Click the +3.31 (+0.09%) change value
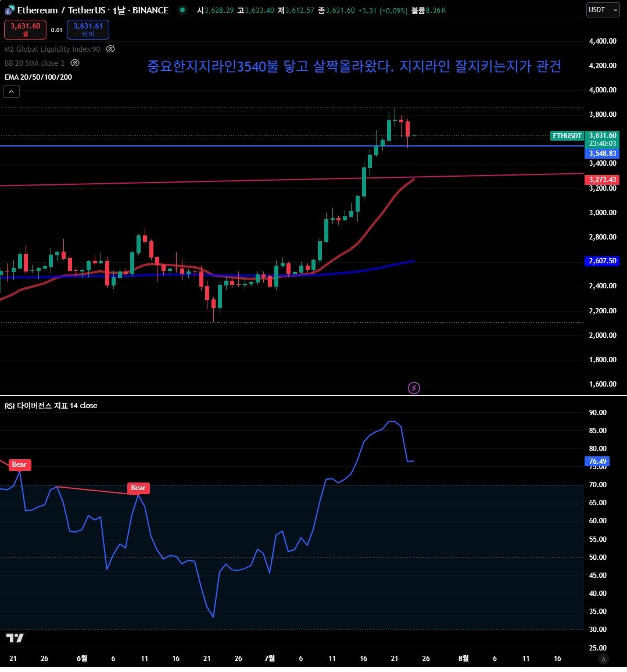Viewport: 627px width, 672px height. (383, 10)
